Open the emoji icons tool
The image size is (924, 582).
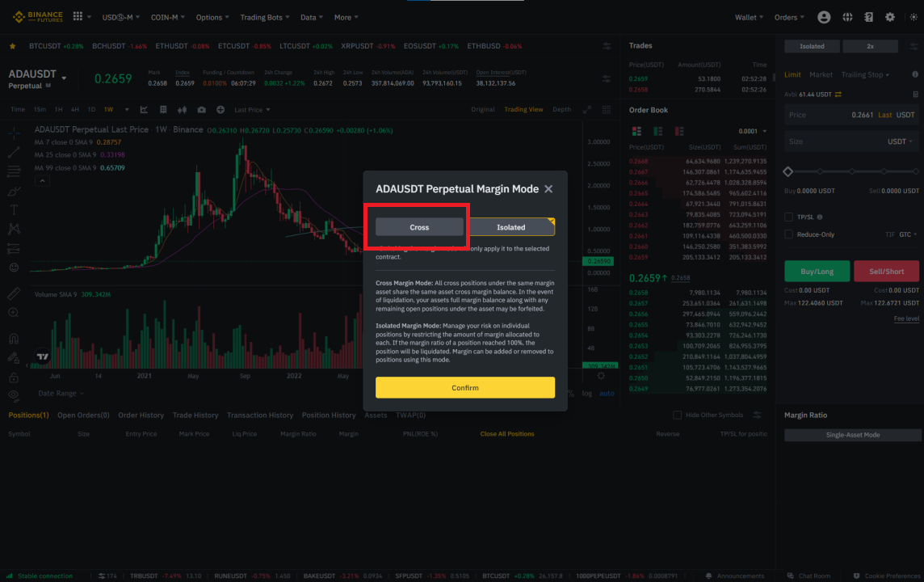14,267
